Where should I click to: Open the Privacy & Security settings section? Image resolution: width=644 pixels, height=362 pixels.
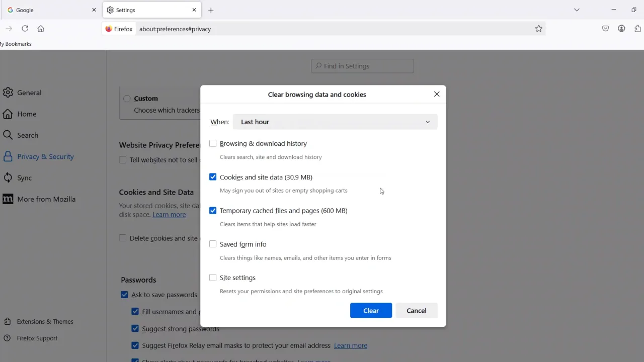click(x=45, y=156)
